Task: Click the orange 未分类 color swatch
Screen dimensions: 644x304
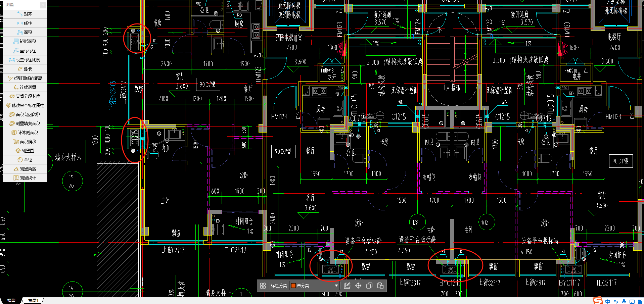Action: click(293, 286)
